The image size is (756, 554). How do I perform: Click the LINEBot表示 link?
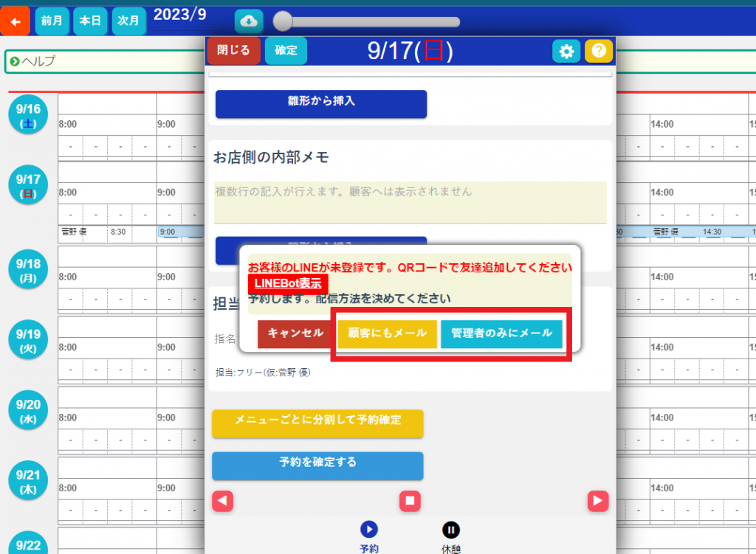pyautogui.click(x=288, y=283)
